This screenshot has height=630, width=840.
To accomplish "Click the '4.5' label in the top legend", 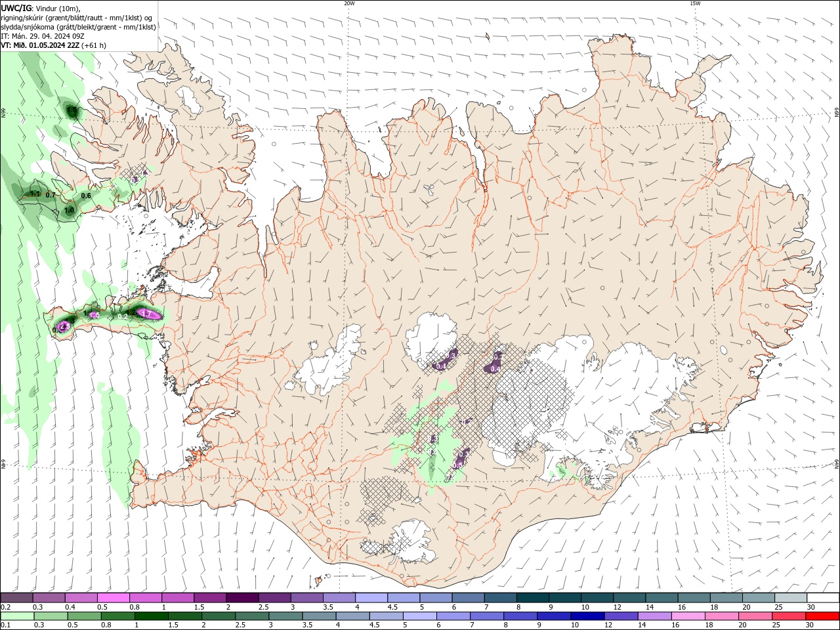I will (392, 608).
